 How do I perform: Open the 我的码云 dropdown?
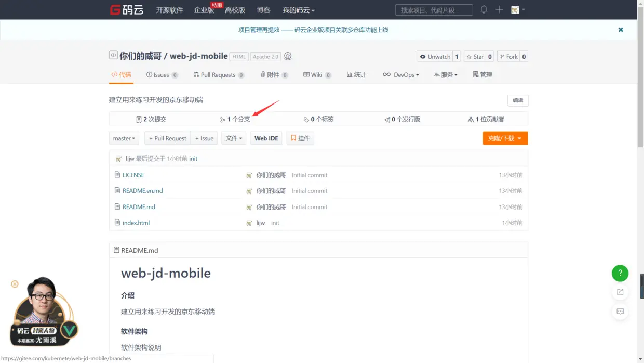299,10
